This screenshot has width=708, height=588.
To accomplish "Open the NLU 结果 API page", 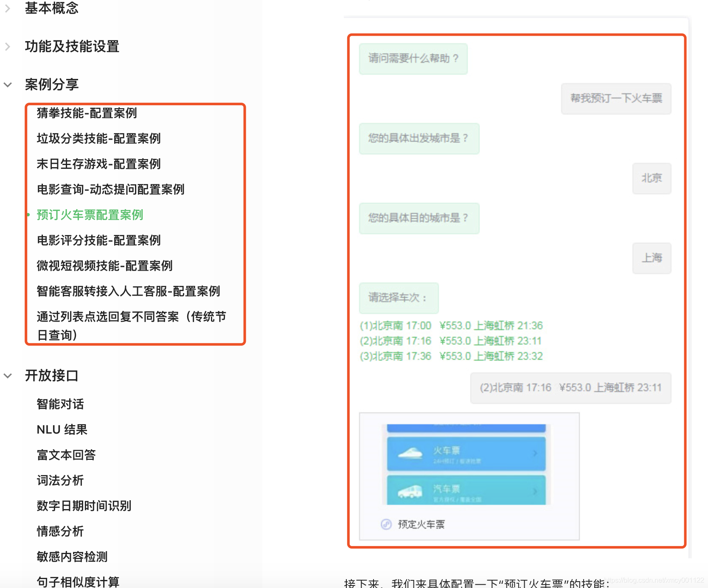I will click(62, 430).
